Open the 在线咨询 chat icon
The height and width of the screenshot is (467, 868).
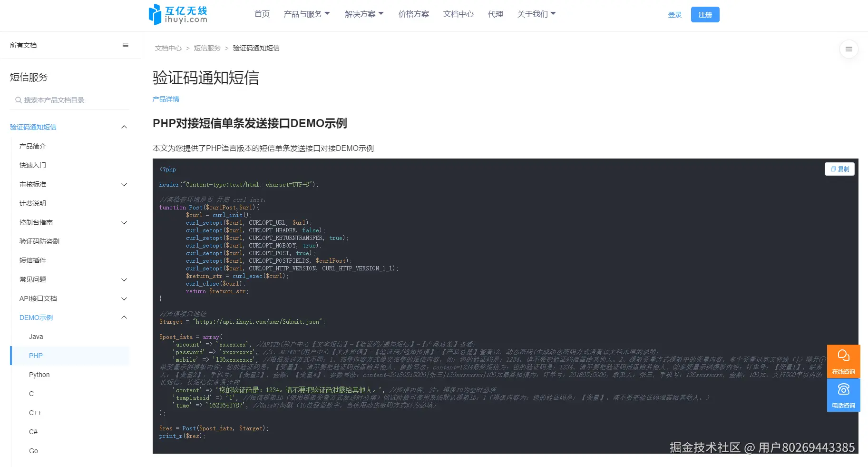(x=843, y=360)
